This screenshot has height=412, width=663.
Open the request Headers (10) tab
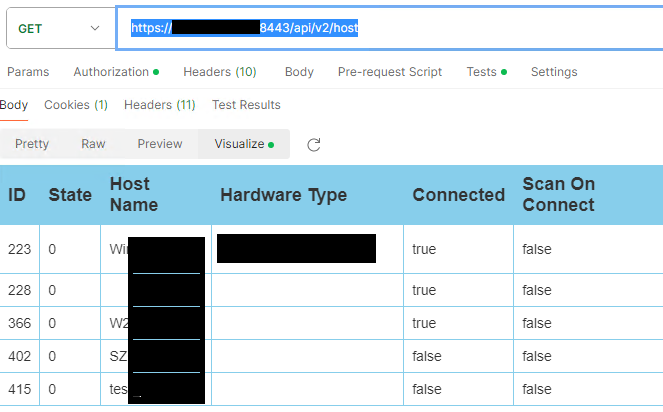(220, 72)
